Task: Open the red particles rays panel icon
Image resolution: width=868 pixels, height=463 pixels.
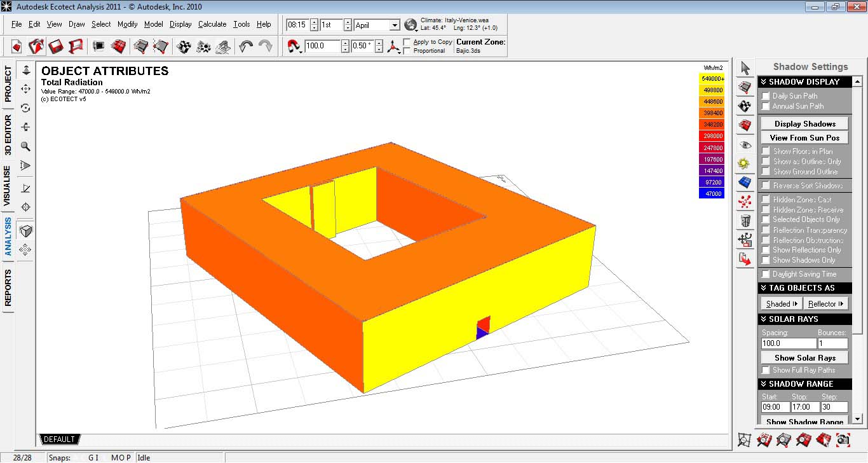Action: click(745, 202)
